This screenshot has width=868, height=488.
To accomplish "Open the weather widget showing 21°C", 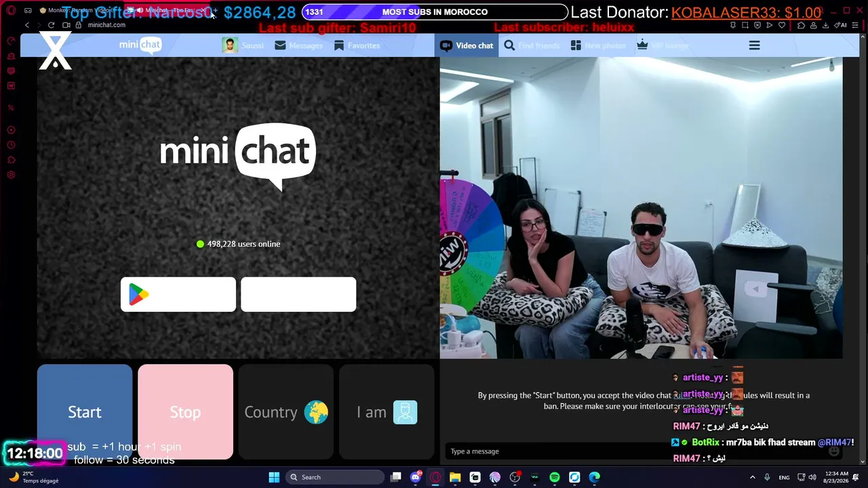I will click(x=33, y=477).
